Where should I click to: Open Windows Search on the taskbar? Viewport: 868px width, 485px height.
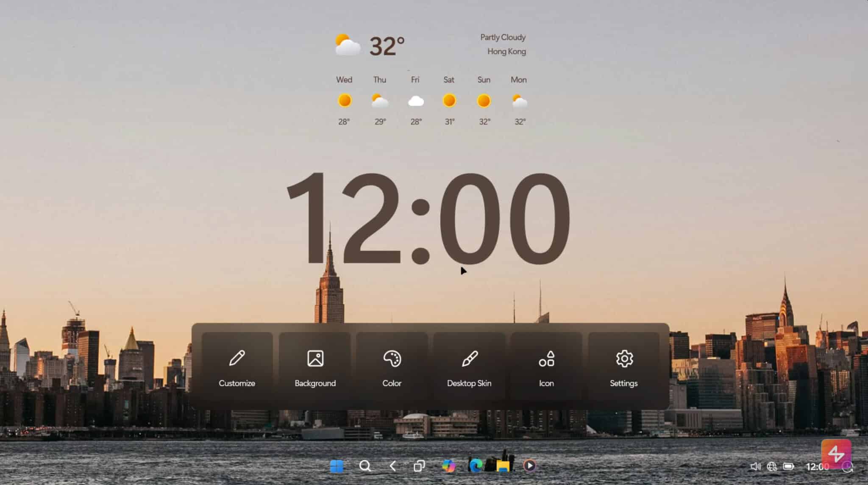tap(365, 466)
